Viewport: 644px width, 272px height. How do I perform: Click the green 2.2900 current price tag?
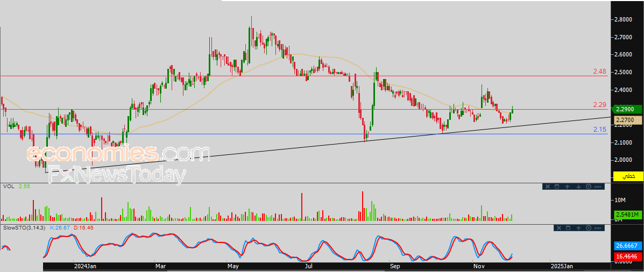click(x=627, y=109)
